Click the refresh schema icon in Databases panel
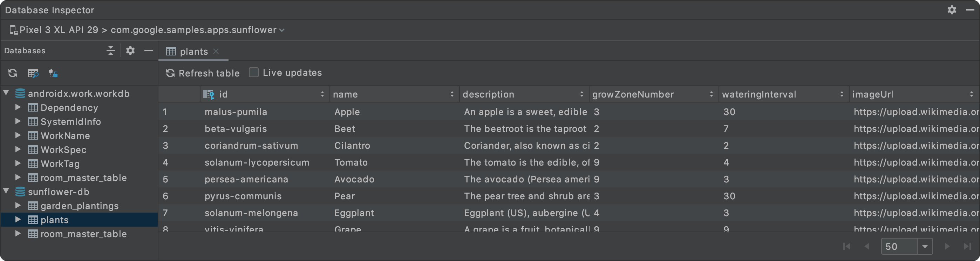Image resolution: width=980 pixels, height=261 pixels. point(13,73)
